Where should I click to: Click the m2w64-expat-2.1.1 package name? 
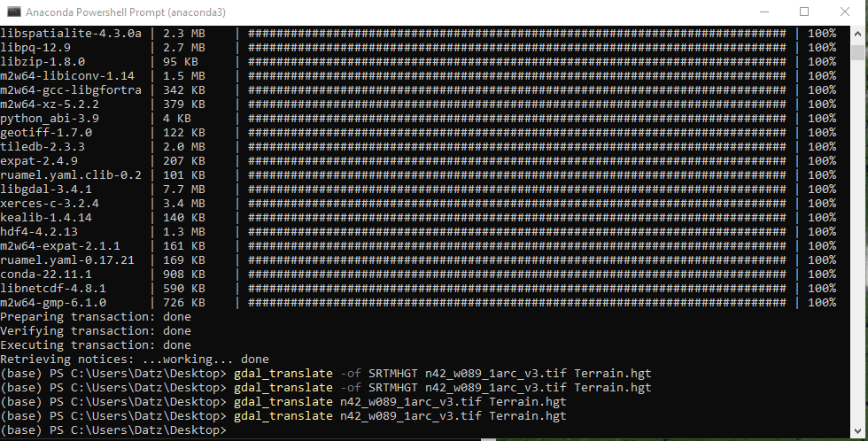[x=60, y=245]
